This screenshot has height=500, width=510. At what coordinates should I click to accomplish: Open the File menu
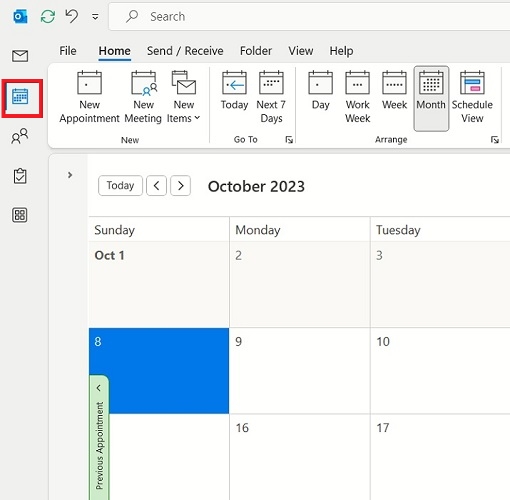[x=68, y=51]
